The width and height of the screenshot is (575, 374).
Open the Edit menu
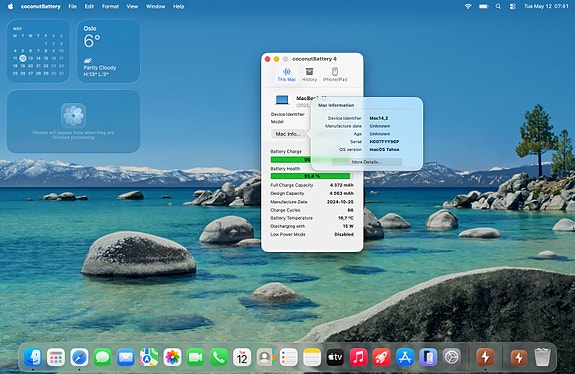[89, 6]
